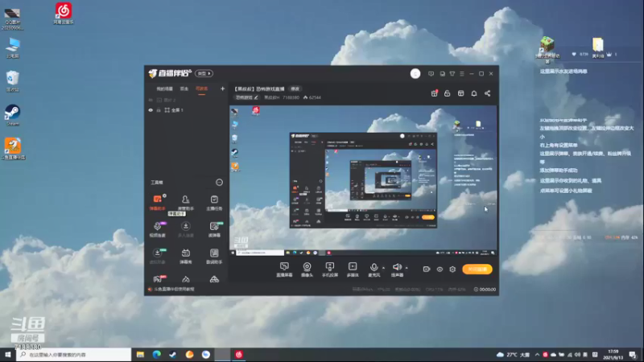Show hidden system tray icons chevron

pyautogui.click(x=537, y=355)
